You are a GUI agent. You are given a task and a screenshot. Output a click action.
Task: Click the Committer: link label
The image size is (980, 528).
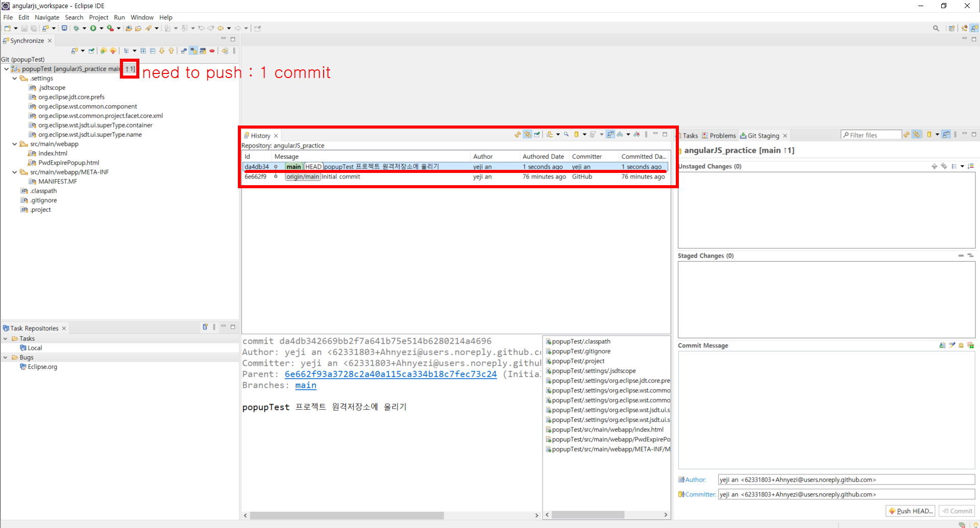pyautogui.click(x=700, y=494)
